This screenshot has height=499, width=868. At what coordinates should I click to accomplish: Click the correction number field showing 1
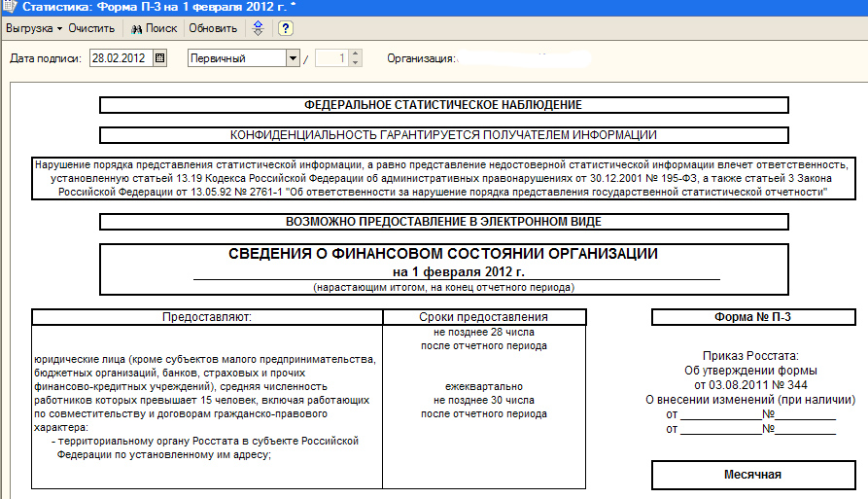[x=332, y=58]
